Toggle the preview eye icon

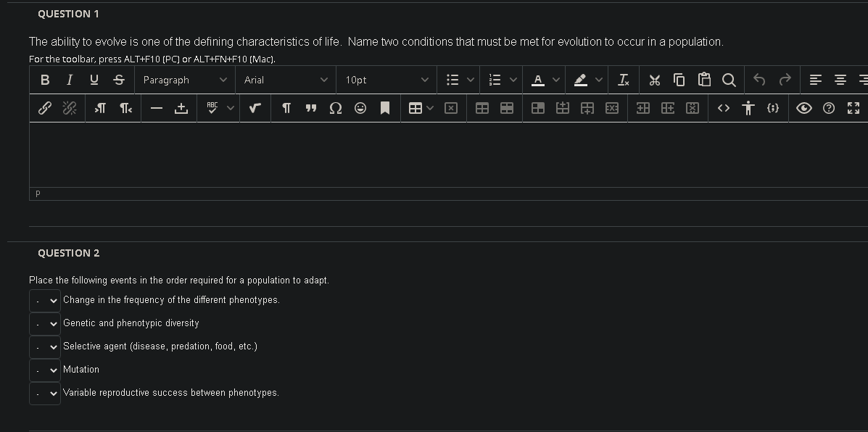pyautogui.click(x=803, y=109)
